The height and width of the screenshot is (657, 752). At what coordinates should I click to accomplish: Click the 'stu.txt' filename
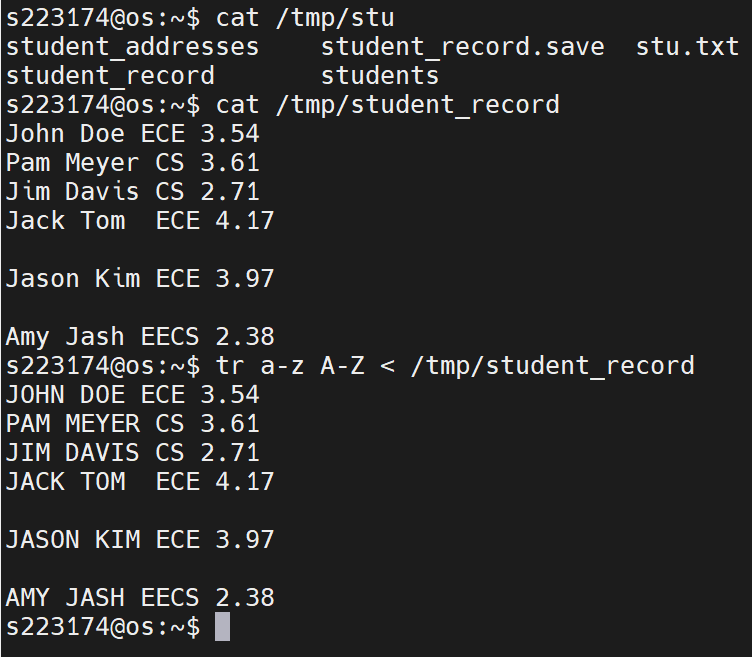coord(687,47)
